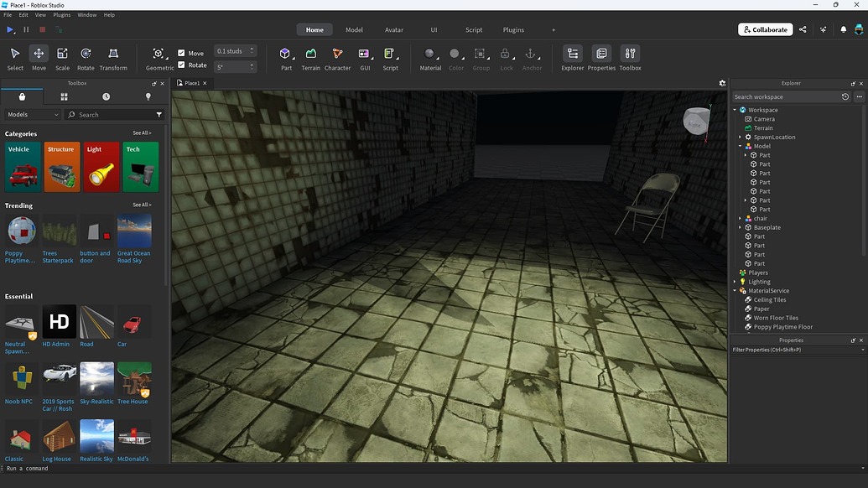The image size is (868, 488).
Task: Open the Share icon next to Collaborate
Action: point(803,29)
